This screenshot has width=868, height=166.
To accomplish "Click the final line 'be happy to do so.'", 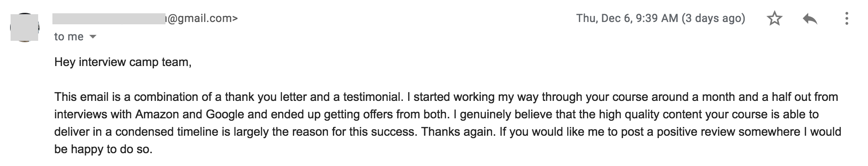I will [x=103, y=149].
